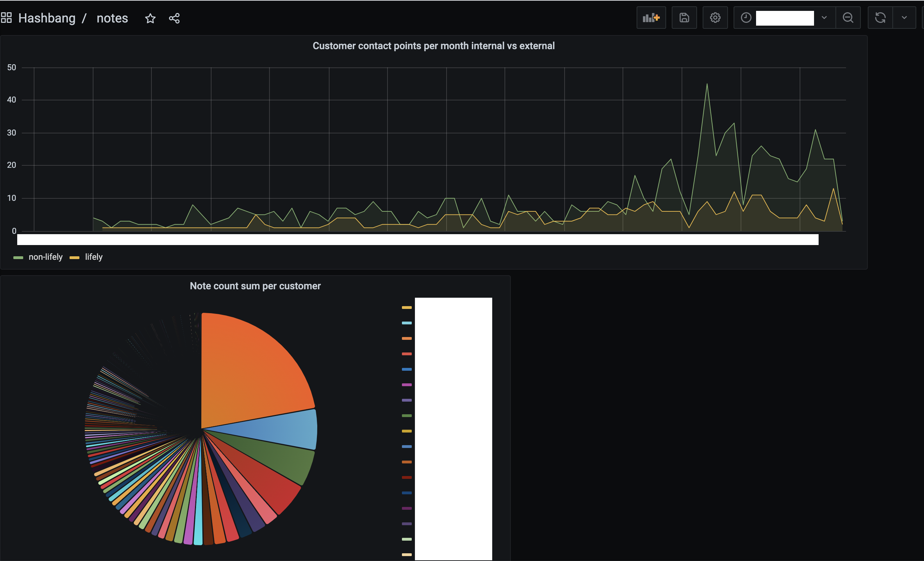Open the Hashbang folder link
This screenshot has width=924, height=561.
pos(47,18)
